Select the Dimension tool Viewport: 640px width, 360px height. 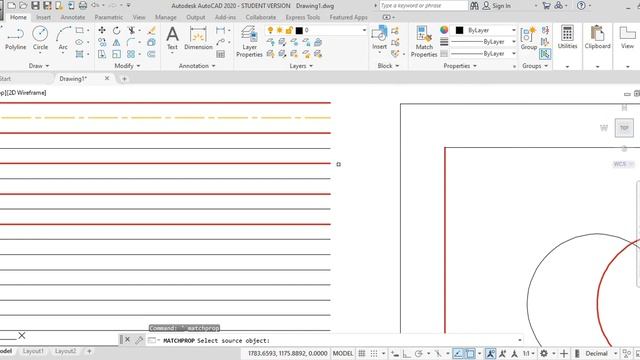point(198,38)
